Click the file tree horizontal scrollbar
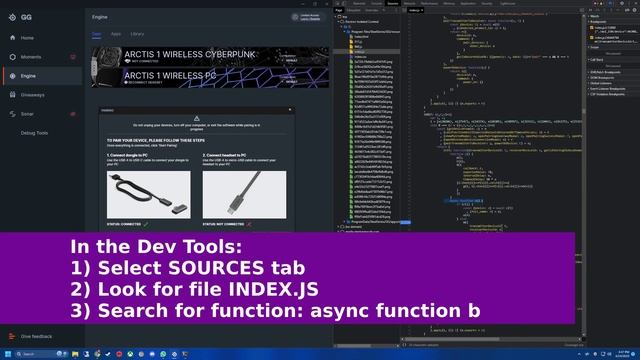 (x=354, y=346)
